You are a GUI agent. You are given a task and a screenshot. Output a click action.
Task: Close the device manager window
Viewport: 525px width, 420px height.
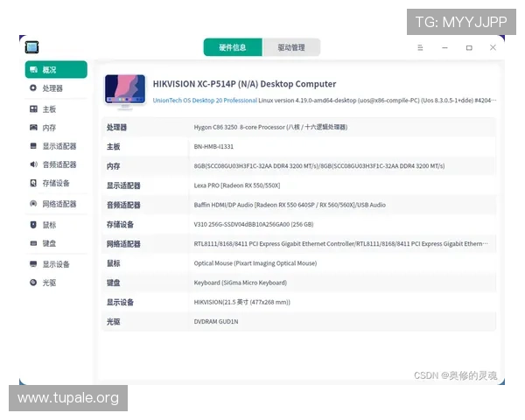(x=493, y=47)
